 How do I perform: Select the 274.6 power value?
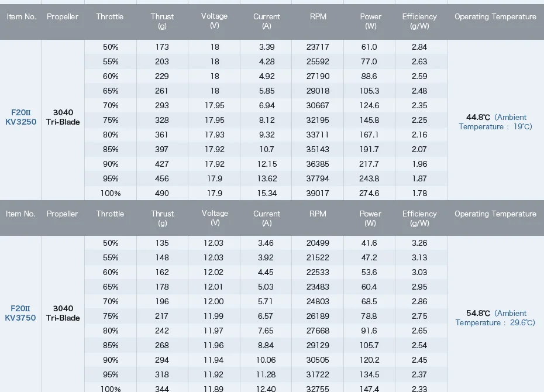[x=369, y=193]
